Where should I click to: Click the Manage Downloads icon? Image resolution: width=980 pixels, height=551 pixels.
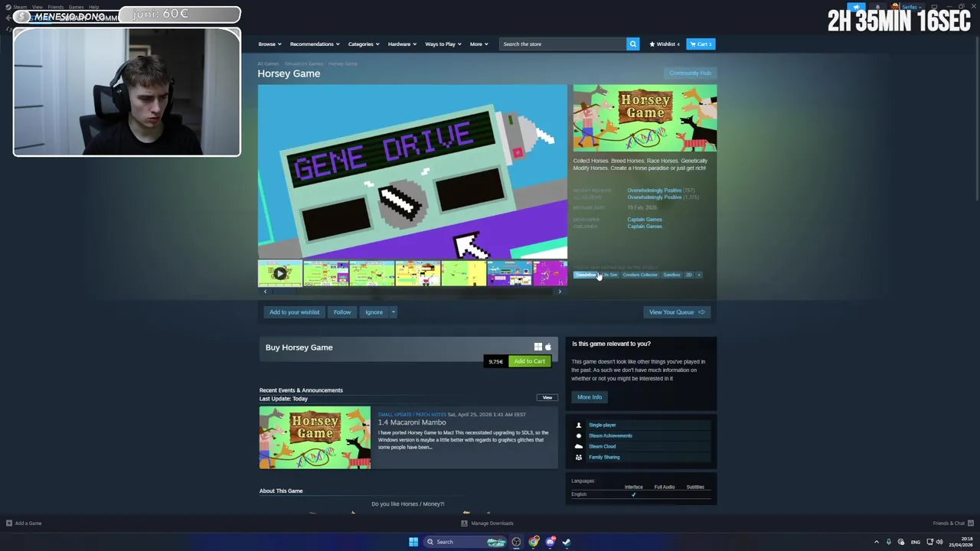tap(464, 523)
